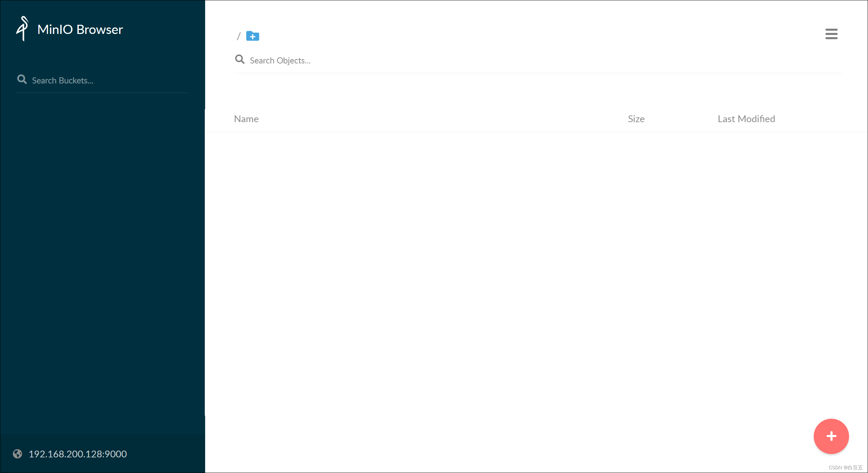Click the root slash in breadcrumb path

coord(239,36)
